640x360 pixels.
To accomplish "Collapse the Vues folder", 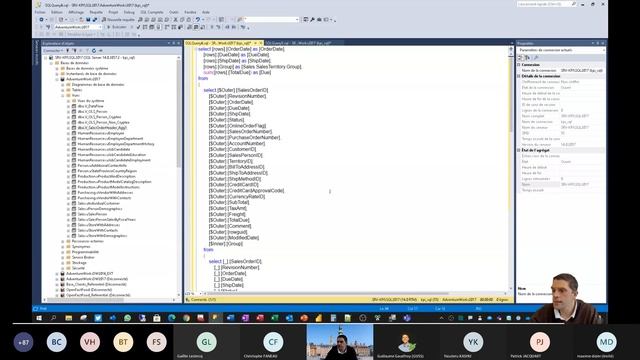I will click(63, 95).
